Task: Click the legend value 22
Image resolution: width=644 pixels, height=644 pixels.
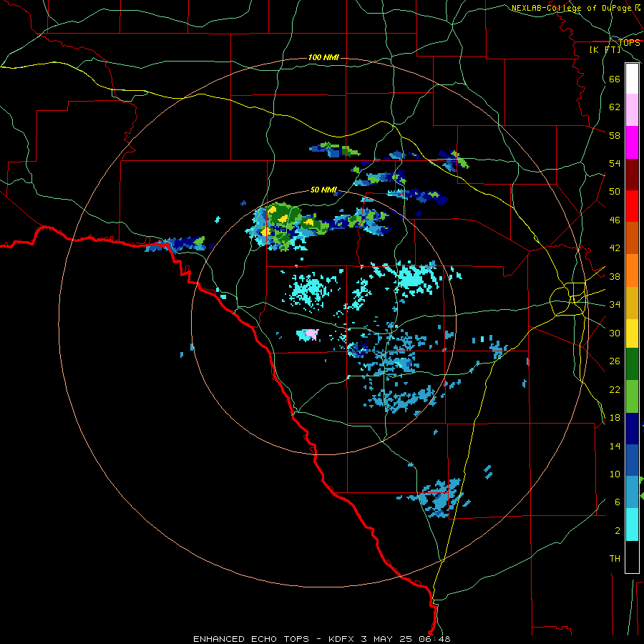Action: pyautogui.click(x=615, y=389)
